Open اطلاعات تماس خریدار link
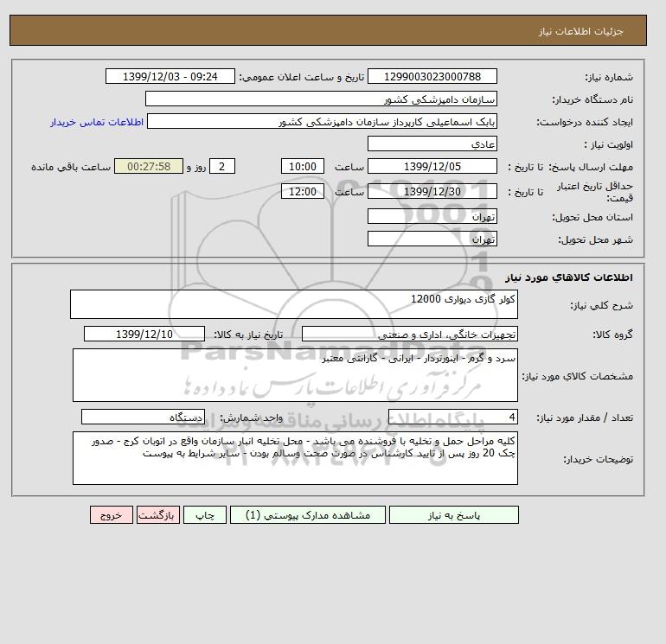The image size is (666, 644). (97, 122)
